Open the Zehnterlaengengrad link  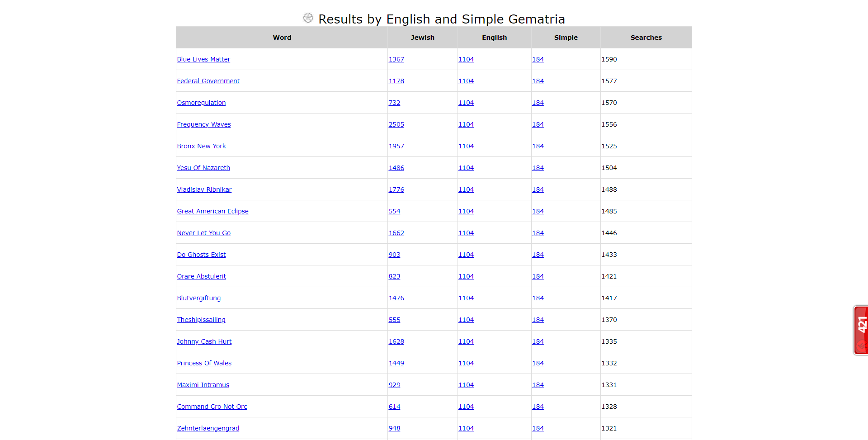208,428
